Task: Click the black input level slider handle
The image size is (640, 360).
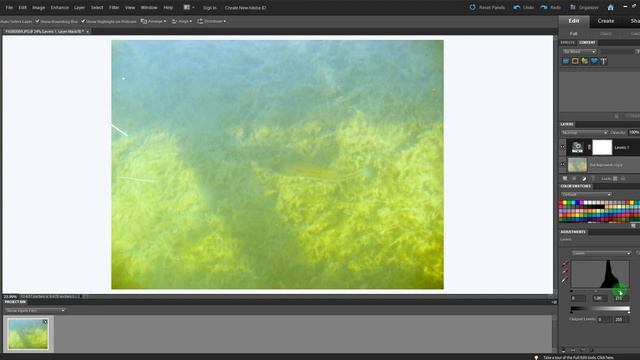Action: click(x=571, y=291)
